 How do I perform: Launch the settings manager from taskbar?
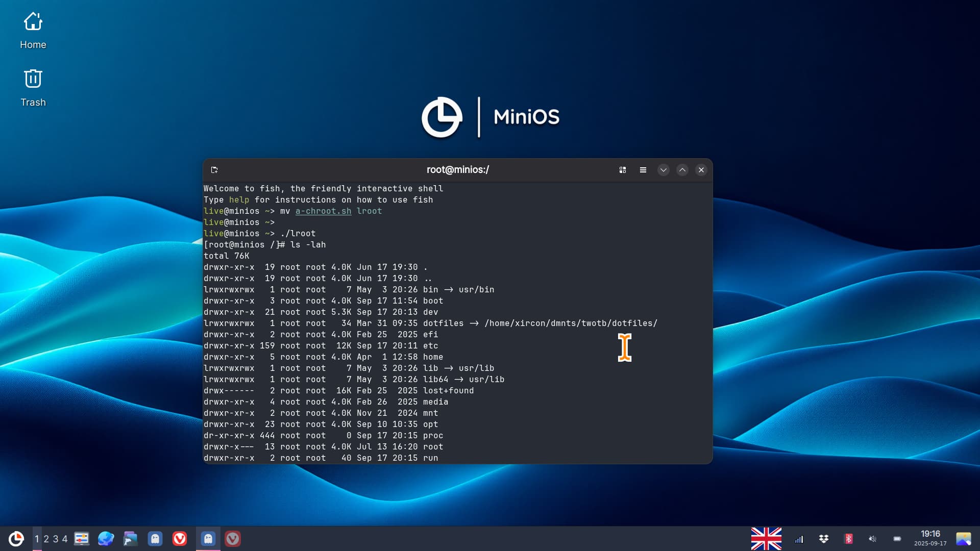(x=82, y=539)
